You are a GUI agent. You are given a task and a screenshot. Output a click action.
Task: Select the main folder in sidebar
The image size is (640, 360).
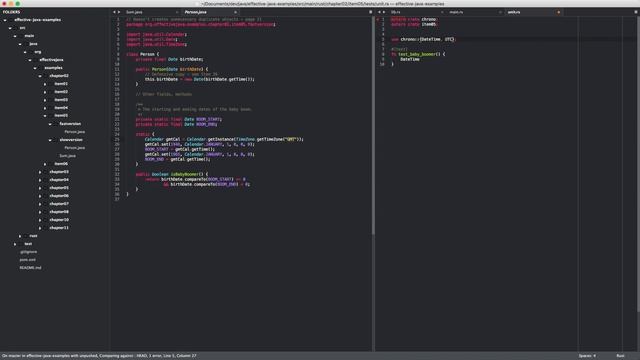29,36
